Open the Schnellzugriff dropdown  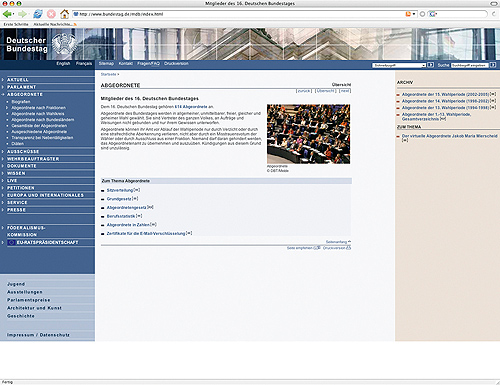click(x=399, y=65)
